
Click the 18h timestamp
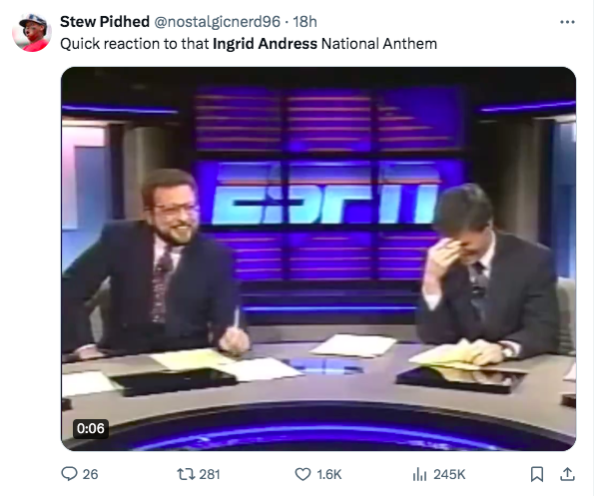click(x=305, y=22)
